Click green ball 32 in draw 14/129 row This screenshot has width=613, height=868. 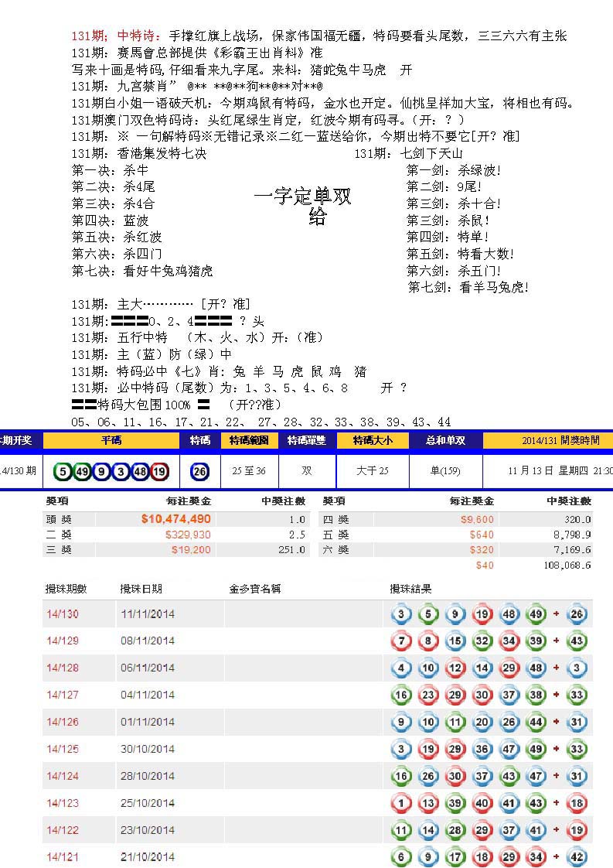pos(482,641)
